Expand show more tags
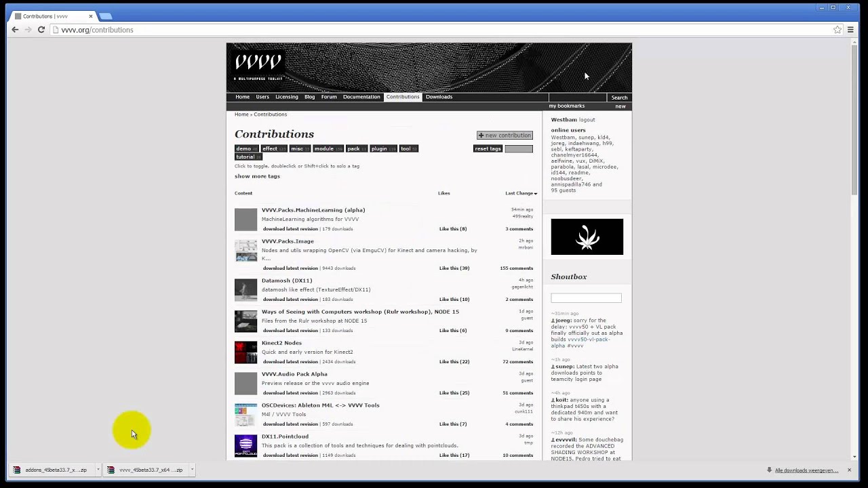 pos(257,176)
